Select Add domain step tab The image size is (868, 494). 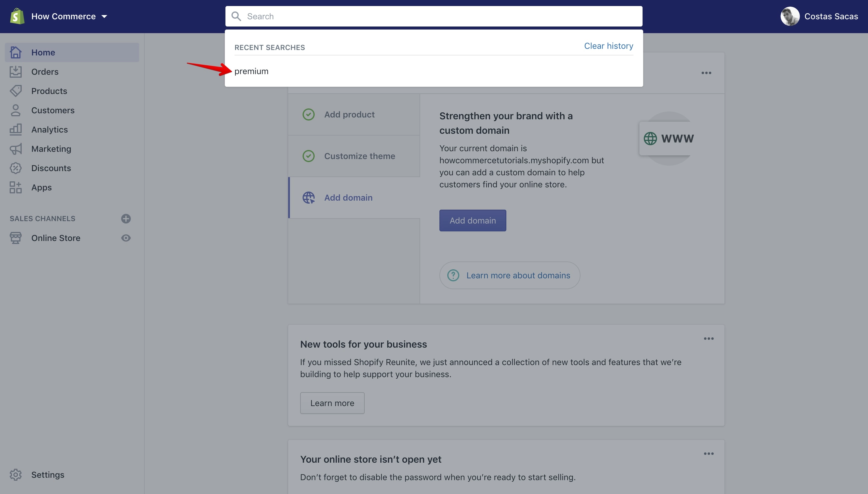coord(354,198)
